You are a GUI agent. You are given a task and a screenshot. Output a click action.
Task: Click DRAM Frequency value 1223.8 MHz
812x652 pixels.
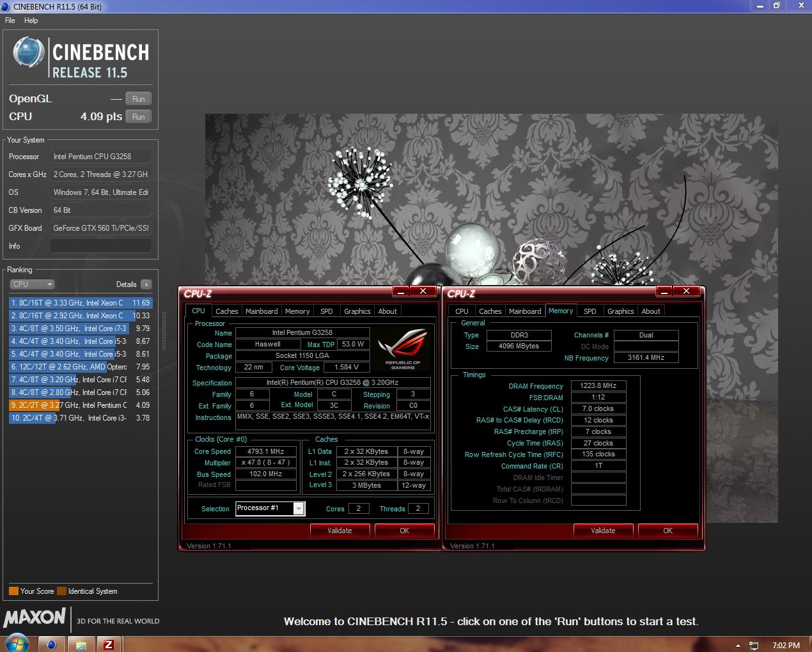598,386
